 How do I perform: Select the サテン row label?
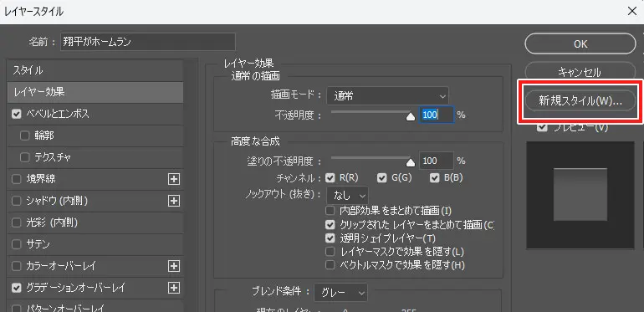coord(38,244)
